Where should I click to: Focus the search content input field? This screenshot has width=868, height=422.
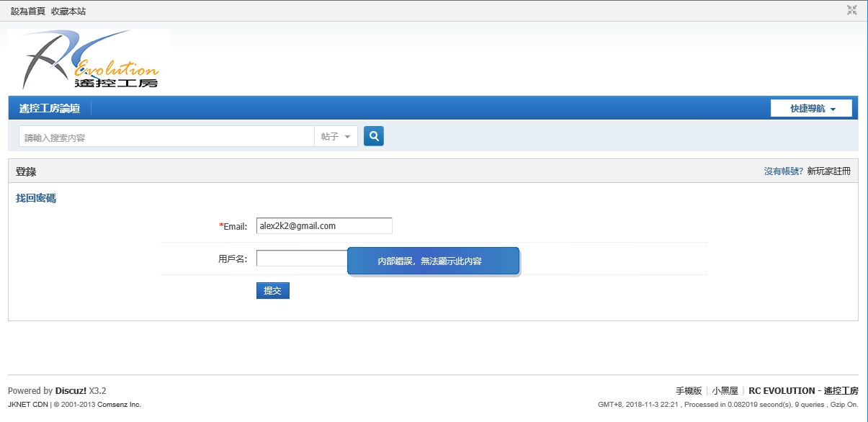click(166, 137)
